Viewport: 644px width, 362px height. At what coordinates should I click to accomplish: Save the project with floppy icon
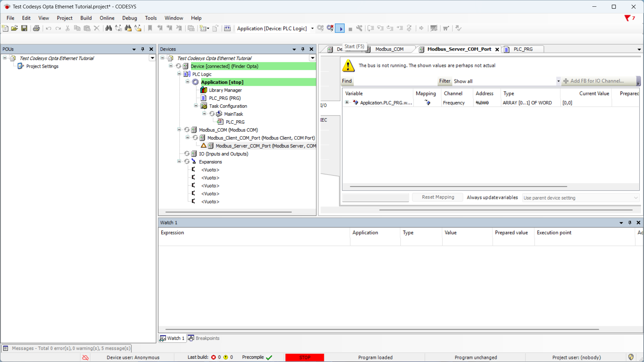(x=24, y=28)
